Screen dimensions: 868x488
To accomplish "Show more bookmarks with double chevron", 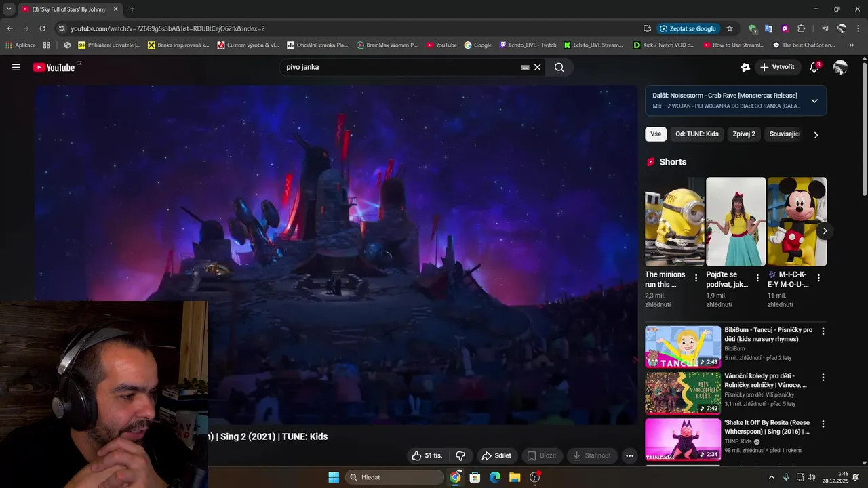I will [852, 45].
